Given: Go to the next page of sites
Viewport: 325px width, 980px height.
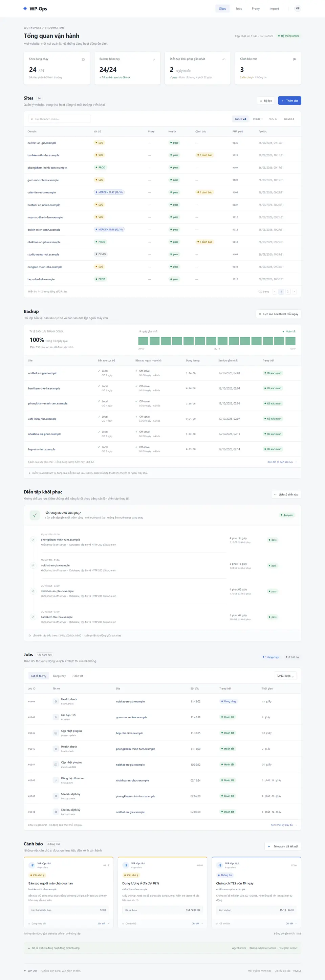Looking at the screenshot, I should [x=294, y=291].
